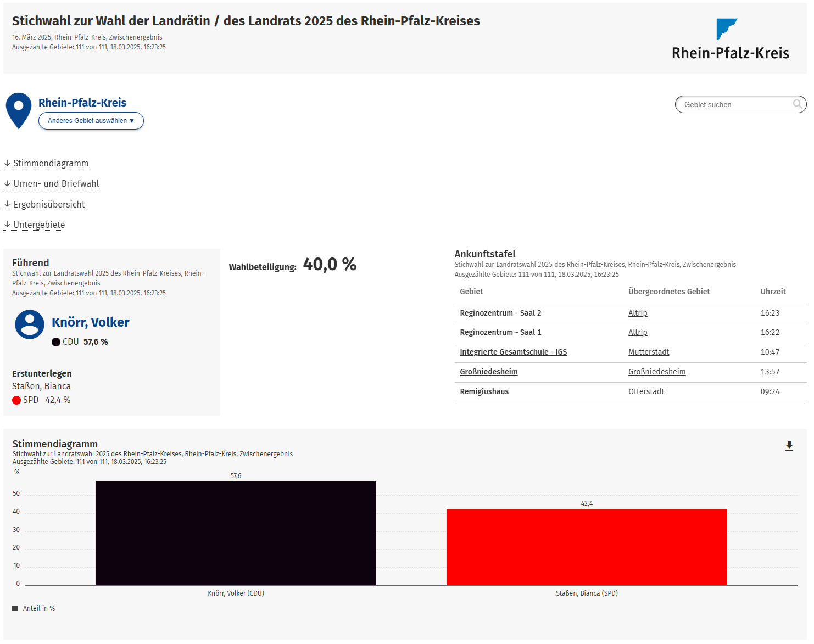Open Großniedesheim link in Übergeordnetes Gebiet column

click(x=657, y=372)
